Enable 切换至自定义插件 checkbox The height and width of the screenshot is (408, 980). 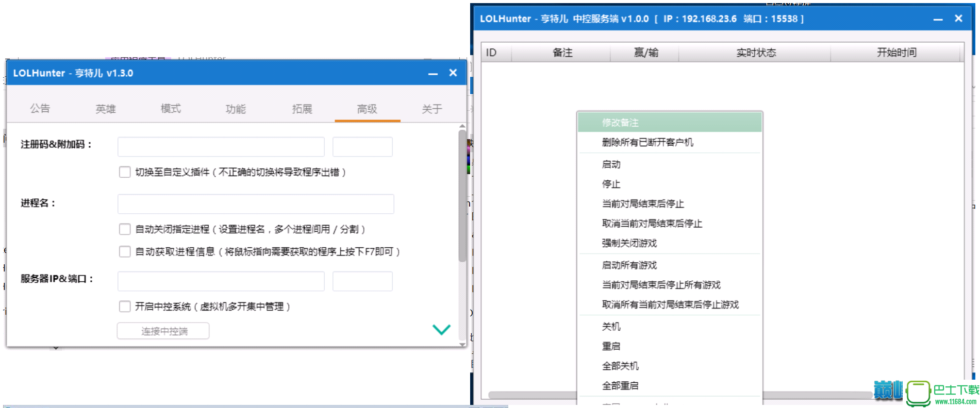125,172
